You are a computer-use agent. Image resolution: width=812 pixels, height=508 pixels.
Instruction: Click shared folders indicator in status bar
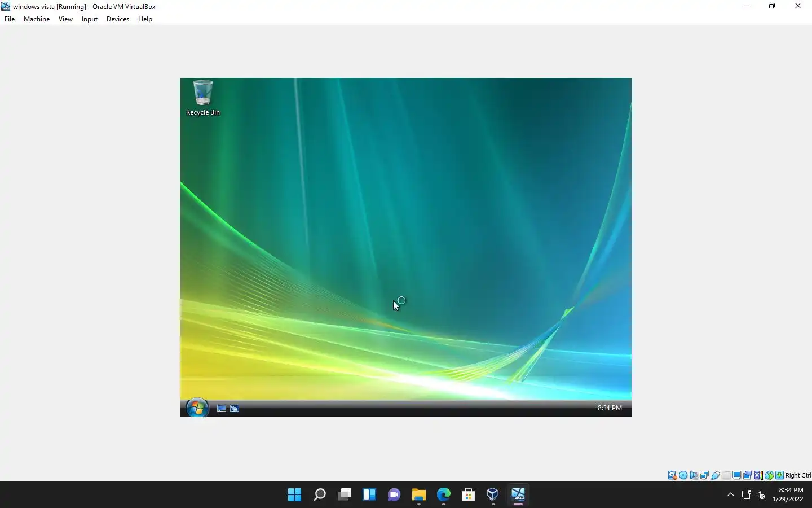click(726, 475)
